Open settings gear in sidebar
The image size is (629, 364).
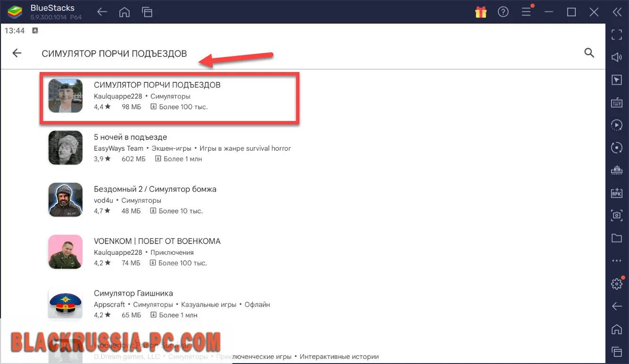pos(617,283)
